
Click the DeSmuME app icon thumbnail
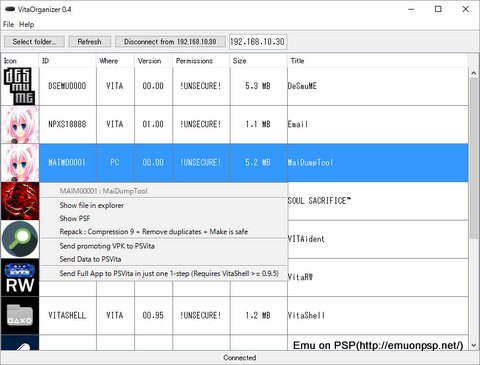(20, 86)
